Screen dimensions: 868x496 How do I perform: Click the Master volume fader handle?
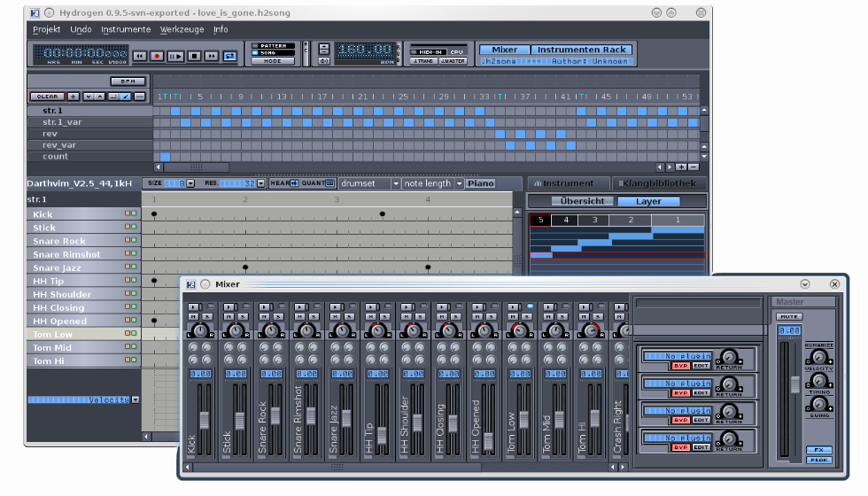(x=795, y=384)
